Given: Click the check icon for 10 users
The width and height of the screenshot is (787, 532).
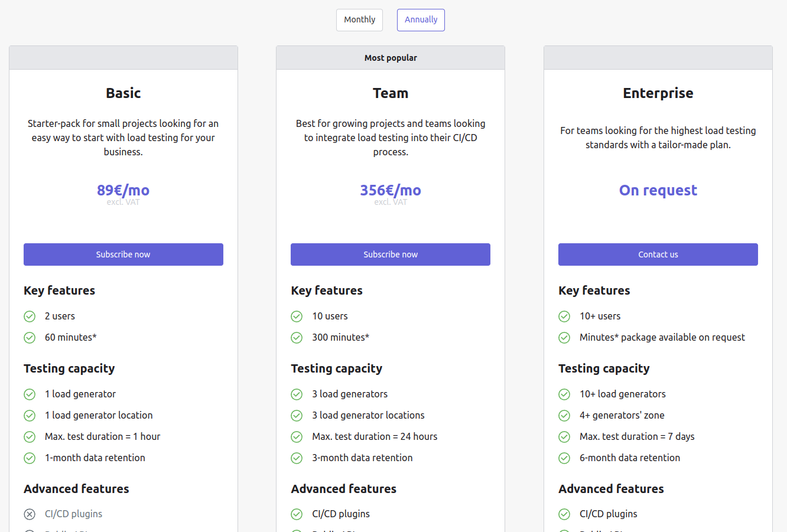Looking at the screenshot, I should (x=297, y=316).
